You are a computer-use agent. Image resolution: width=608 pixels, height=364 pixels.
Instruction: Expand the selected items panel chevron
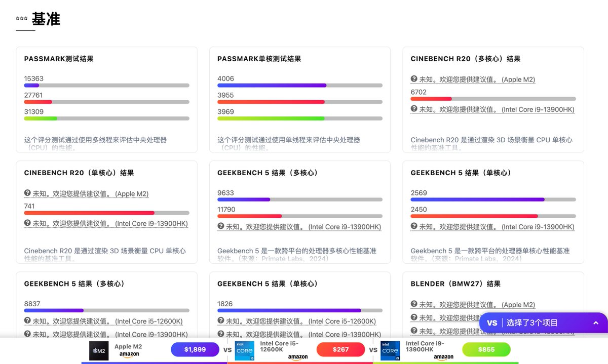(596, 323)
